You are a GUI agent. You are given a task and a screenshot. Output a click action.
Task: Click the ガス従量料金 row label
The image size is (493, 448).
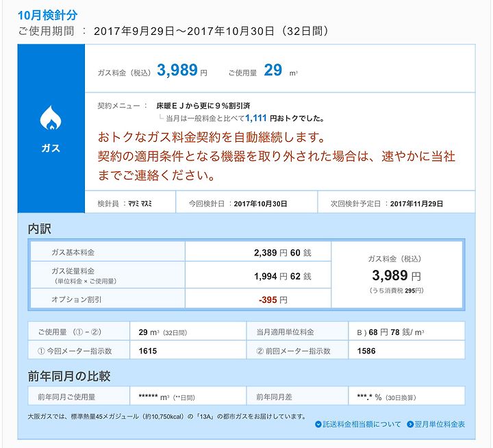pos(73,271)
